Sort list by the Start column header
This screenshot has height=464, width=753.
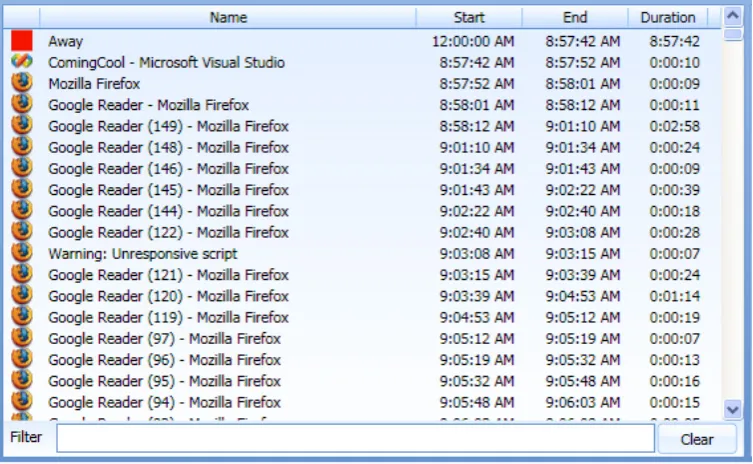pos(469,18)
